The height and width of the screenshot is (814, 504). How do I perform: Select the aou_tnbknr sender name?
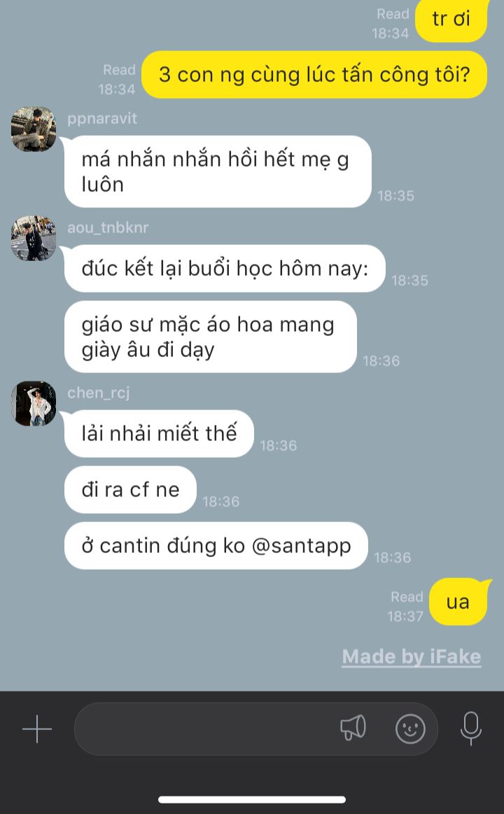point(108,227)
